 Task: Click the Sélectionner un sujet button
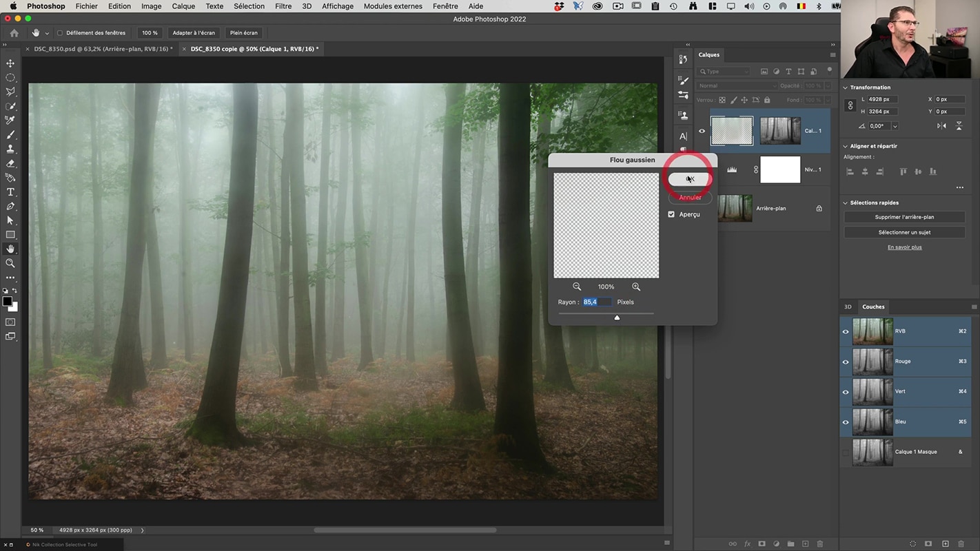(904, 232)
